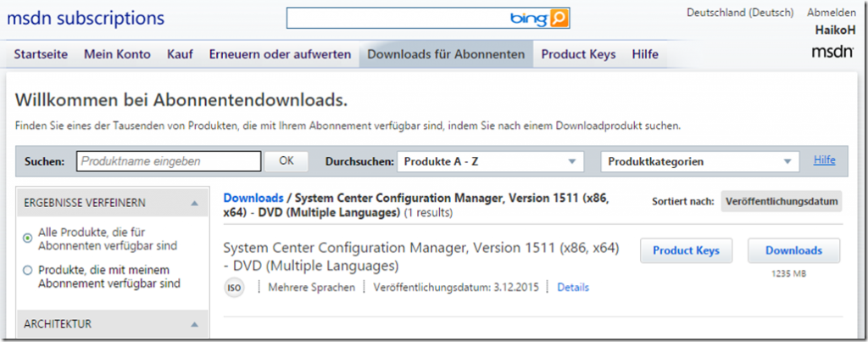Image resolution: width=868 pixels, height=342 pixels.
Task: Click the Bing search magnifier icon
Action: pos(559,18)
